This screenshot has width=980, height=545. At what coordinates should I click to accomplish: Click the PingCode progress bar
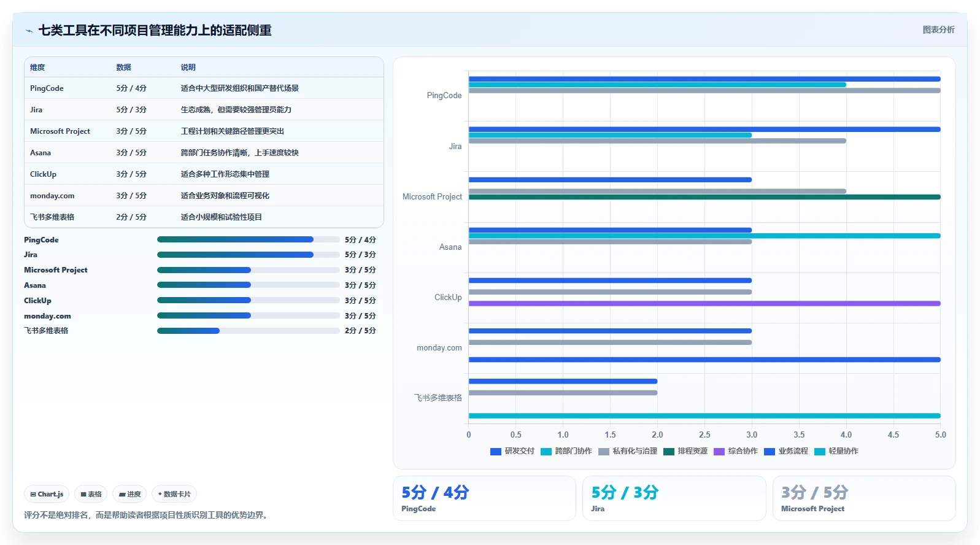point(249,239)
